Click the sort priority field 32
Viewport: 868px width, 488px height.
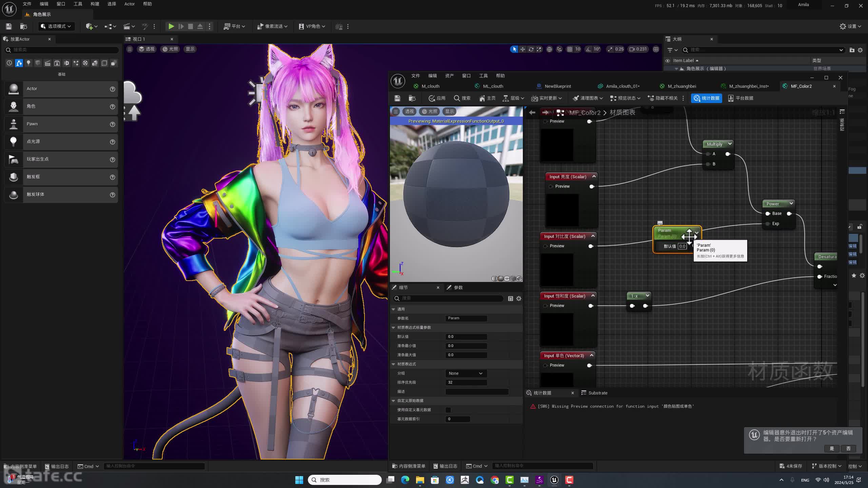coord(466,383)
